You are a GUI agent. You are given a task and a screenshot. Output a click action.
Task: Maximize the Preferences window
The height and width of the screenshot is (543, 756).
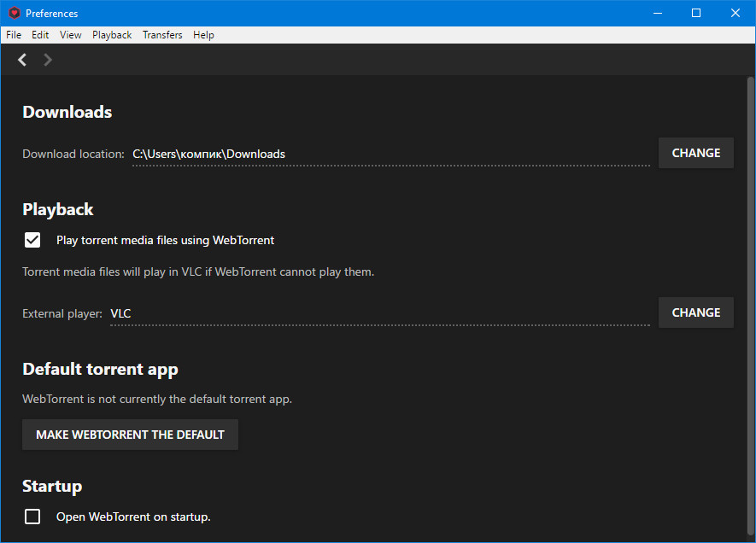pyautogui.click(x=696, y=13)
